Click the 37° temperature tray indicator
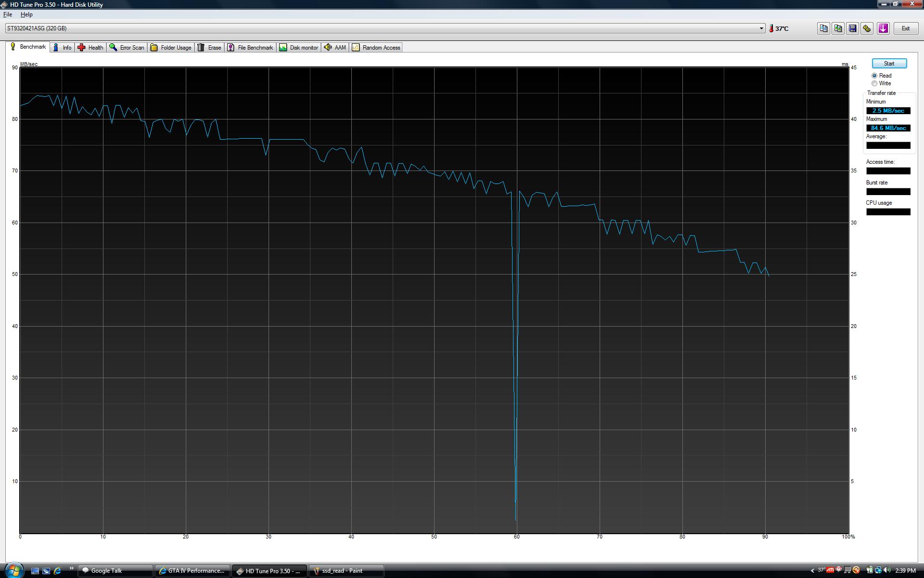Screen dimensions: 924x578 coord(821,570)
